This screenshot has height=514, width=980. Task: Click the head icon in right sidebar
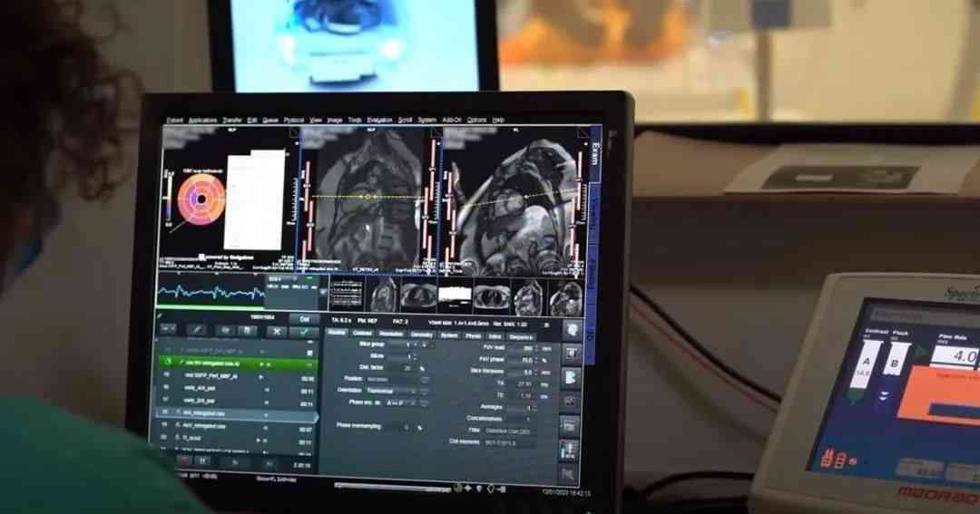pos(572,330)
